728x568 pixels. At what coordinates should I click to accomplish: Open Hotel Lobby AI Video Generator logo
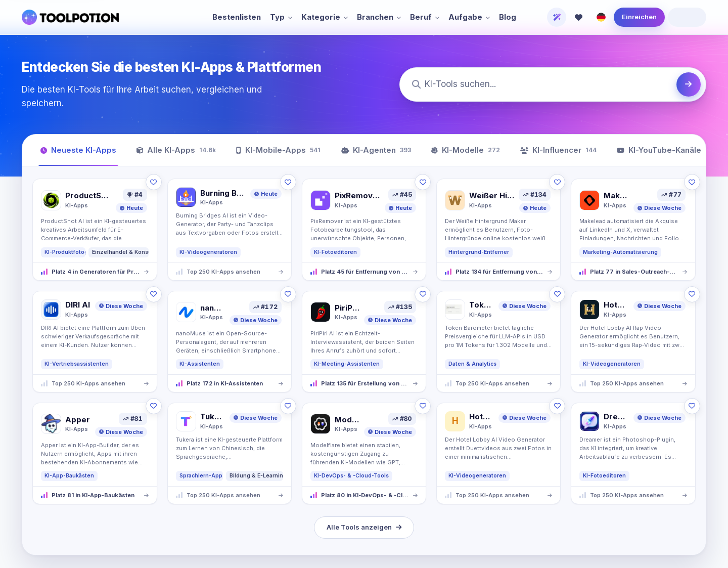(x=455, y=421)
